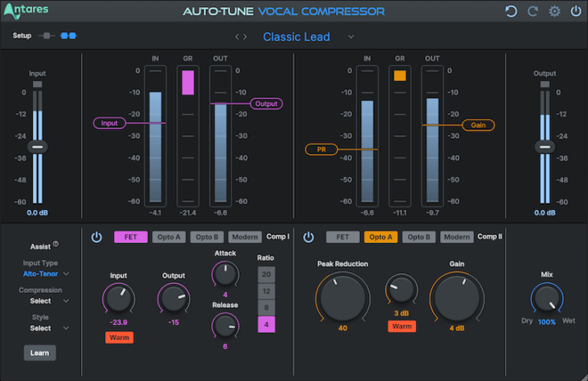Toggle the plugin bypass power icon

576,11
